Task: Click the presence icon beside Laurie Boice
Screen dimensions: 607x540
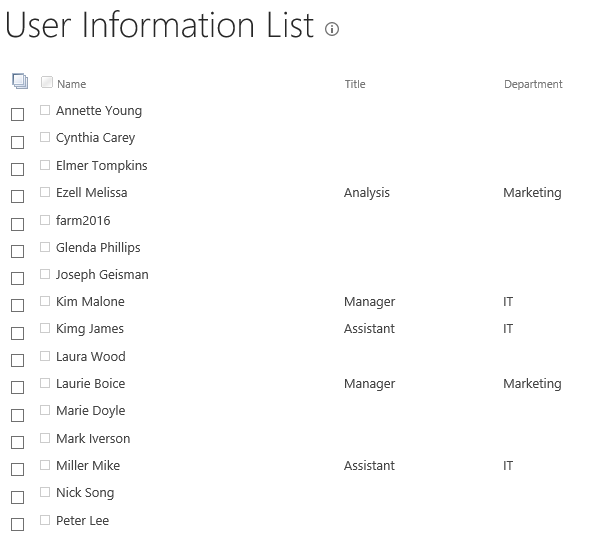Action: pos(45,383)
